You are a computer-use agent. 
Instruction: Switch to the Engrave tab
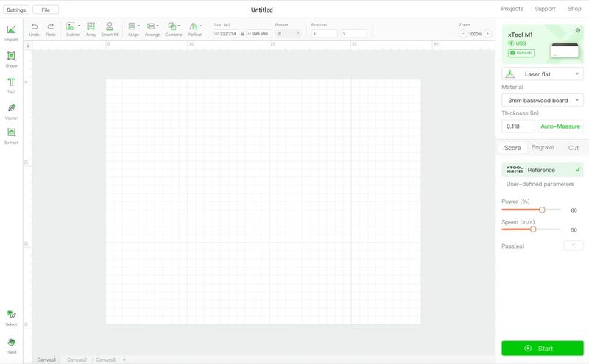(x=543, y=148)
